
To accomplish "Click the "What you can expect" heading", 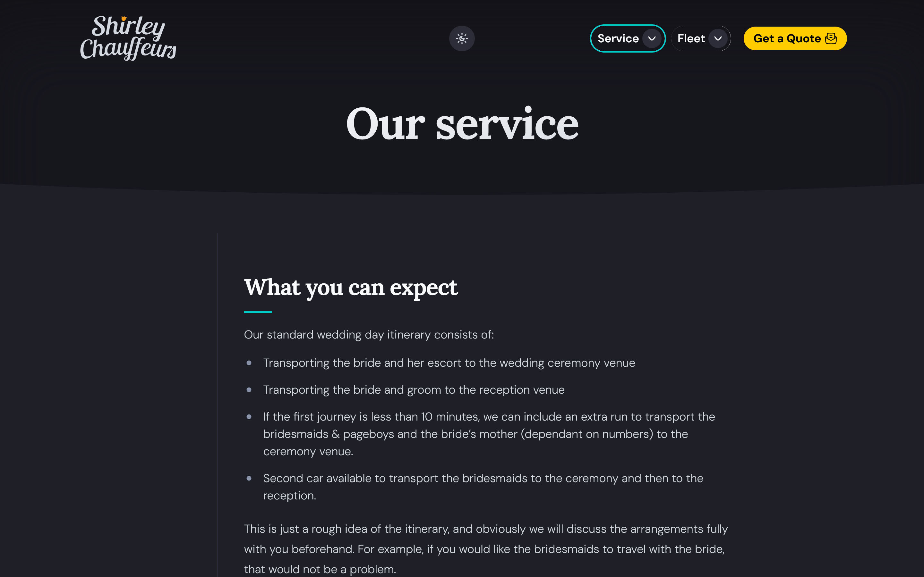I will point(350,287).
